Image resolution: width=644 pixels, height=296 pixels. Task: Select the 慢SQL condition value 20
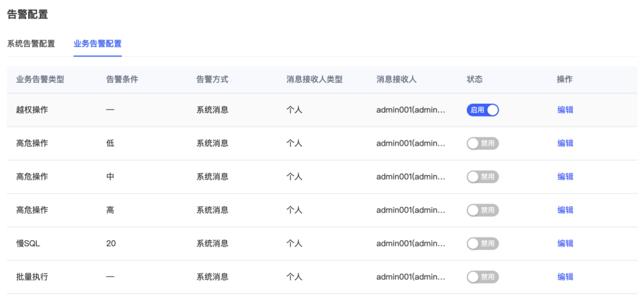coord(111,243)
